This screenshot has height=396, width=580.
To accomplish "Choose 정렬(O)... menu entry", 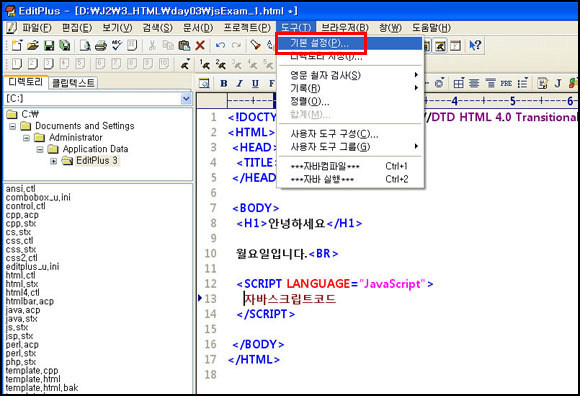I will pos(350,101).
